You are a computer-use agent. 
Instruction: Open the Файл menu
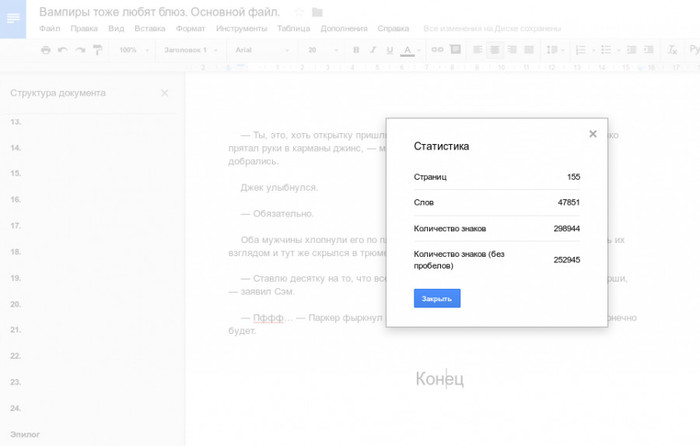point(50,29)
